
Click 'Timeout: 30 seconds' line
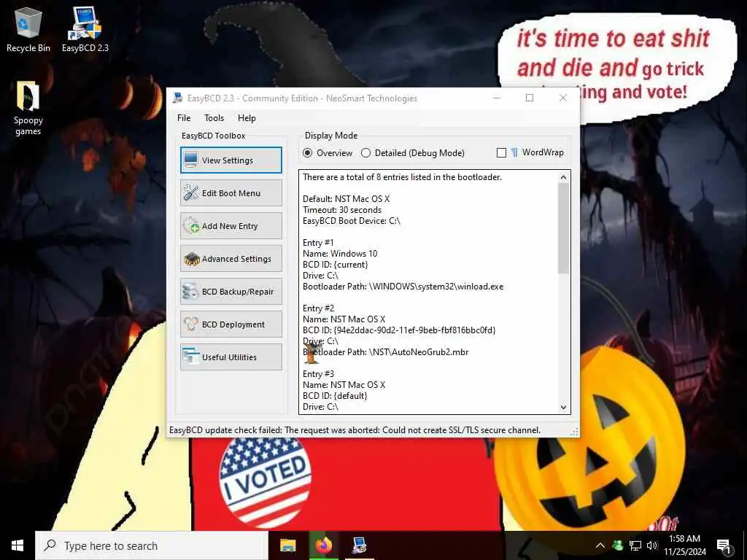(x=342, y=210)
